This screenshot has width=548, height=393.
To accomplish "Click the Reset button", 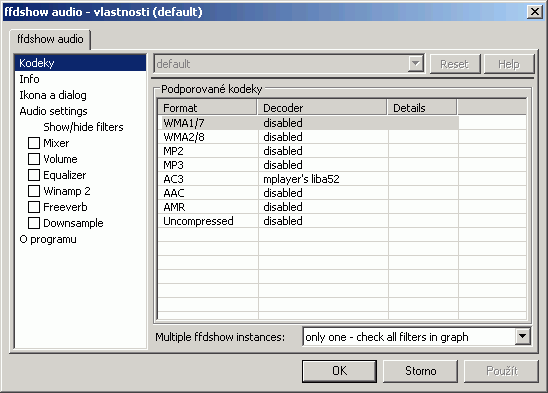I will click(x=455, y=64).
